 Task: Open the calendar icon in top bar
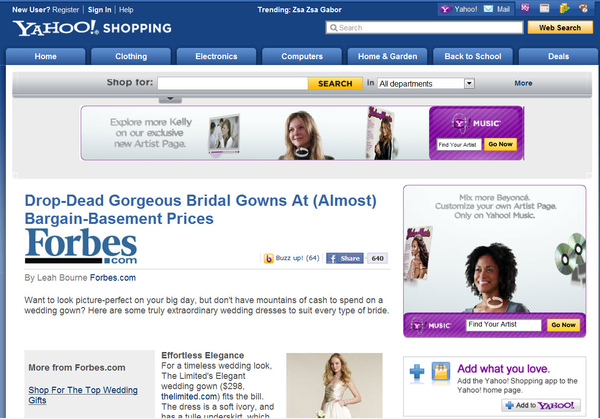545,8
